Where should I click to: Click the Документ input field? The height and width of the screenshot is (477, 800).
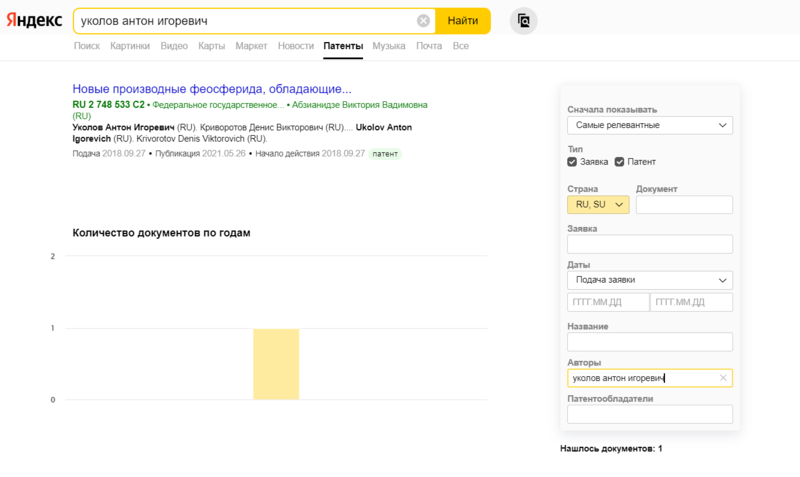pos(684,204)
